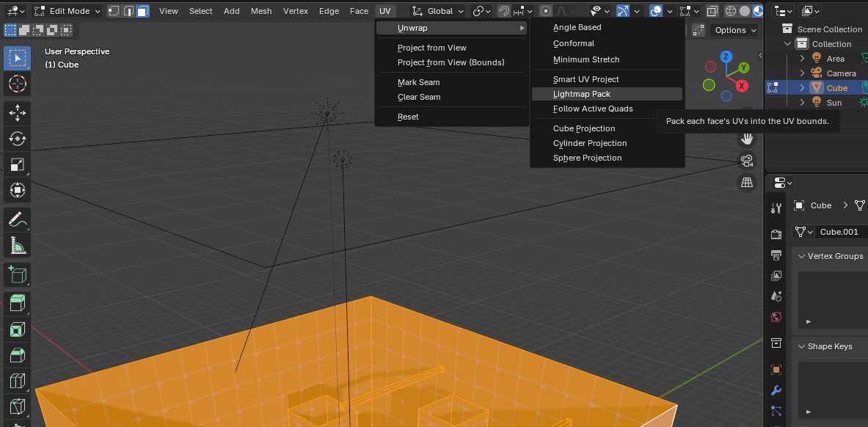Image resolution: width=868 pixels, height=427 pixels.
Task: Select the Cursor tool in the toolbar
Action: [x=18, y=84]
